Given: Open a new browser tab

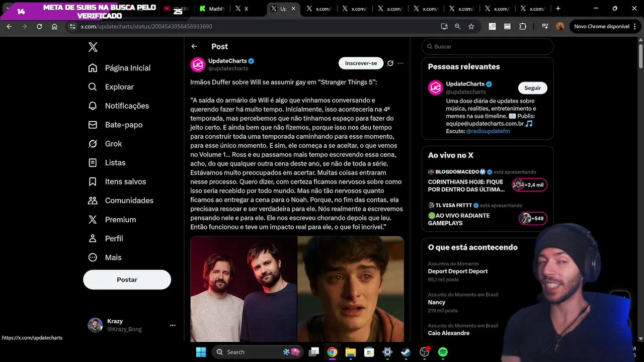Looking at the screenshot, I should pyautogui.click(x=558, y=9).
